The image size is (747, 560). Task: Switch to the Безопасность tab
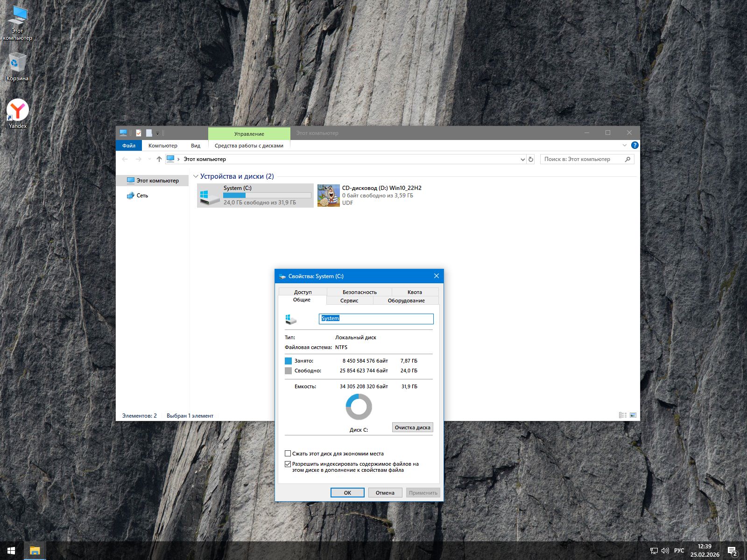[359, 292]
